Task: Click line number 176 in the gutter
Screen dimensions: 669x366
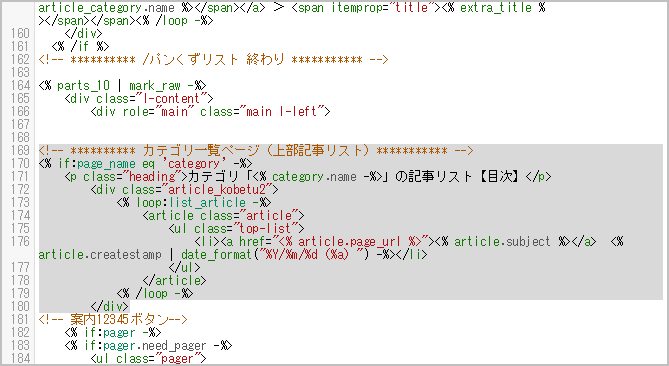Action: click(20, 241)
